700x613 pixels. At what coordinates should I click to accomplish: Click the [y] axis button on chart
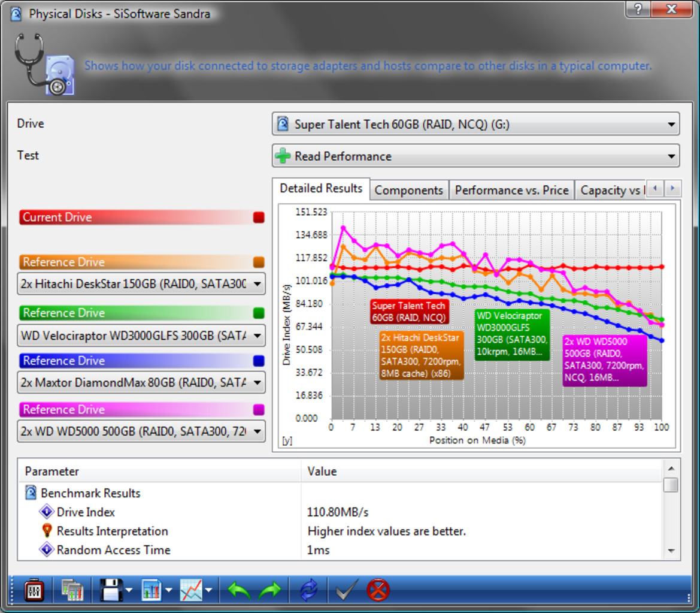(x=287, y=440)
